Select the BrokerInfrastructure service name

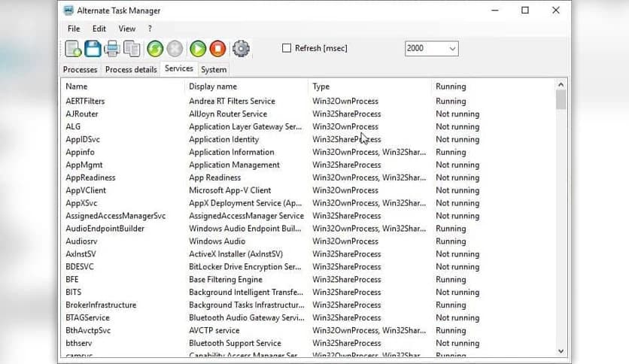(101, 305)
